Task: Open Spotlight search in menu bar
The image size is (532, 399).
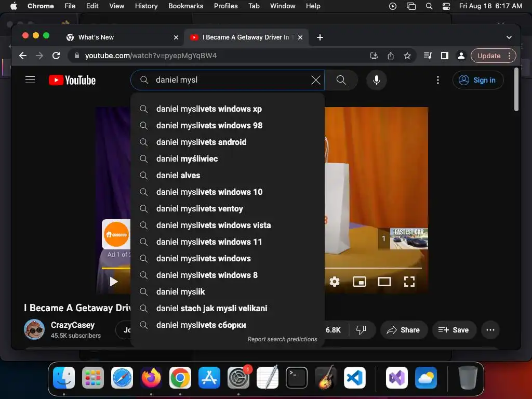Action: click(x=429, y=6)
